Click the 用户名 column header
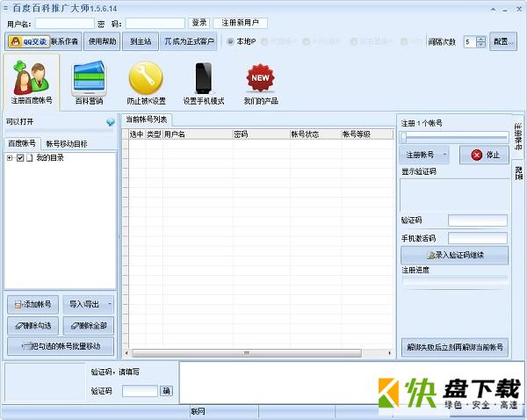Screen dimensions: 527x420 pyautogui.click(x=198, y=134)
